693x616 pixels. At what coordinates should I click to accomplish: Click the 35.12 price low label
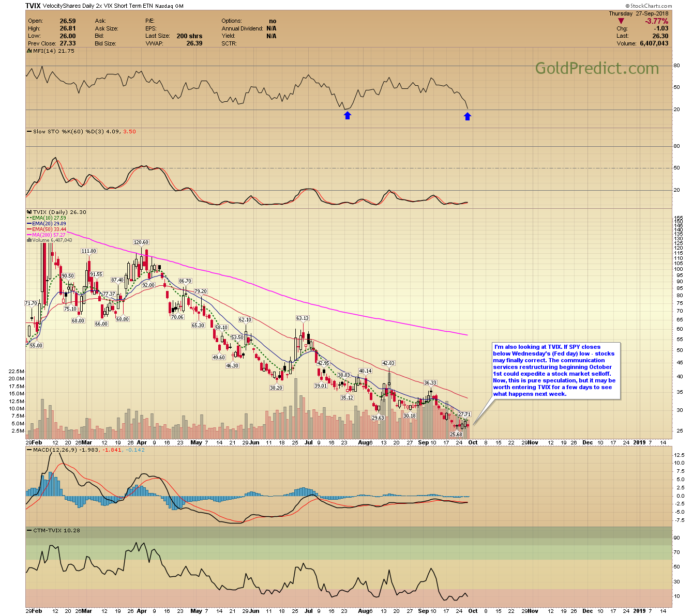coord(346,397)
